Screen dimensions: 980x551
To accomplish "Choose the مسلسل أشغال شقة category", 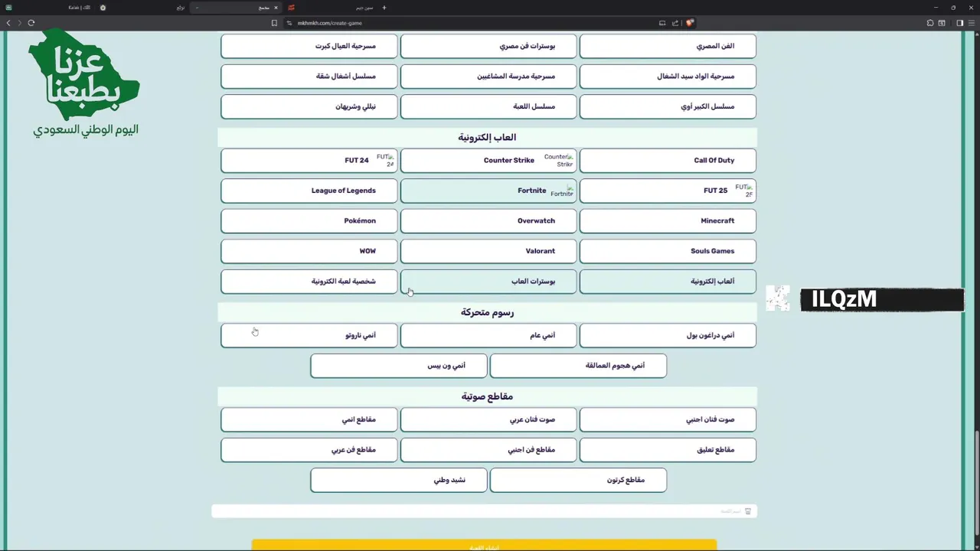I will point(309,77).
